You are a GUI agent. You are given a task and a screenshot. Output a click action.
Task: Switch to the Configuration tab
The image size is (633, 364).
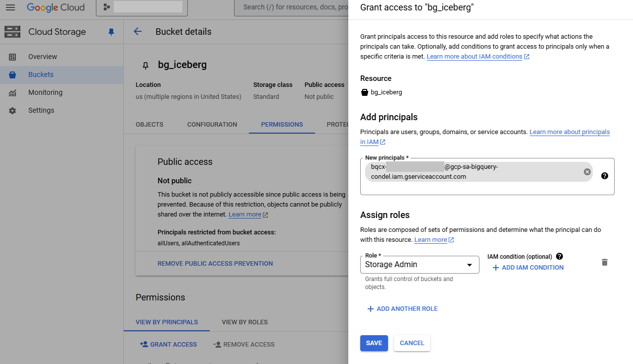212,125
